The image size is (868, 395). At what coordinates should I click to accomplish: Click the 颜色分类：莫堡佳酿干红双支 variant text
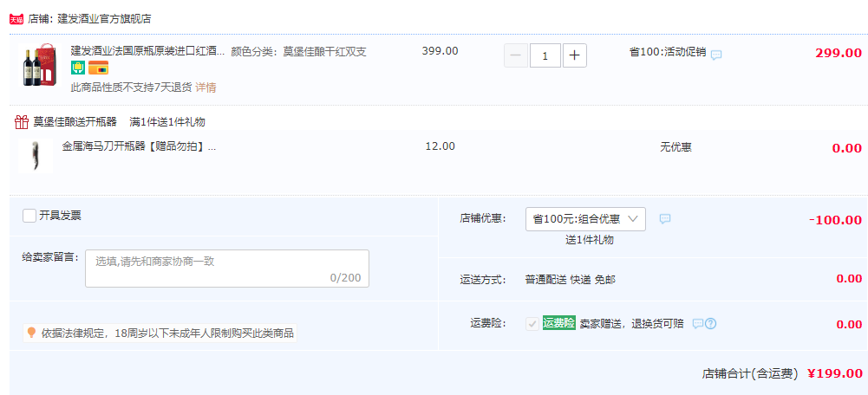point(298,51)
